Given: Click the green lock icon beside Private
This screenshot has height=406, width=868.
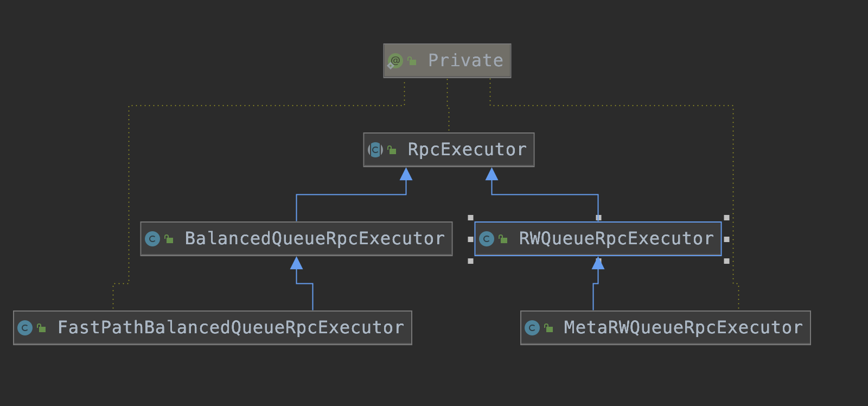Looking at the screenshot, I should [412, 61].
